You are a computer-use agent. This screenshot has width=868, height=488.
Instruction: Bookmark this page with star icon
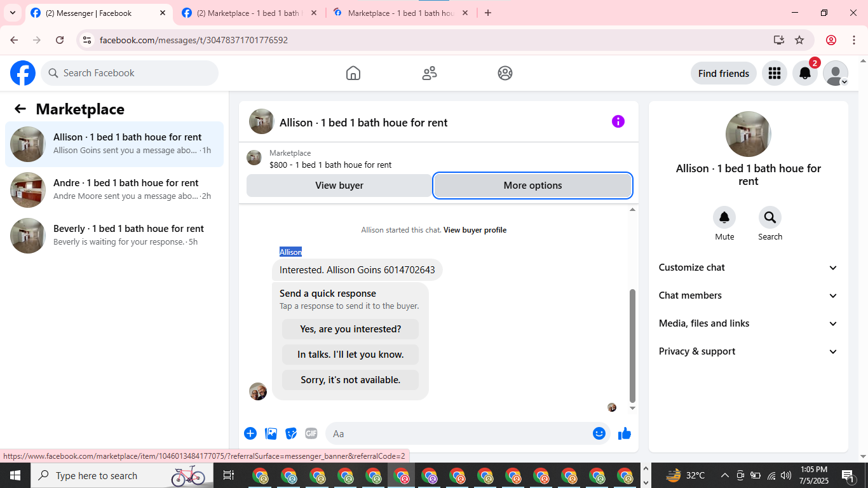tap(799, 40)
